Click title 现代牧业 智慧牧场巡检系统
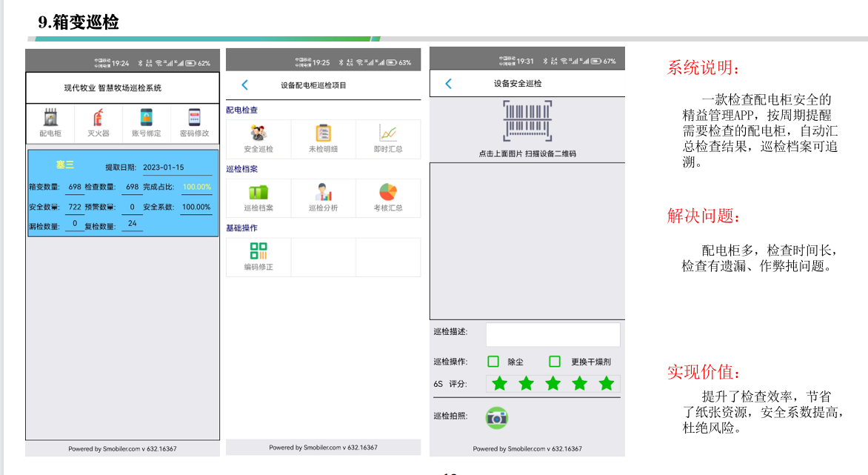This screenshot has height=475, width=868. tap(113, 87)
